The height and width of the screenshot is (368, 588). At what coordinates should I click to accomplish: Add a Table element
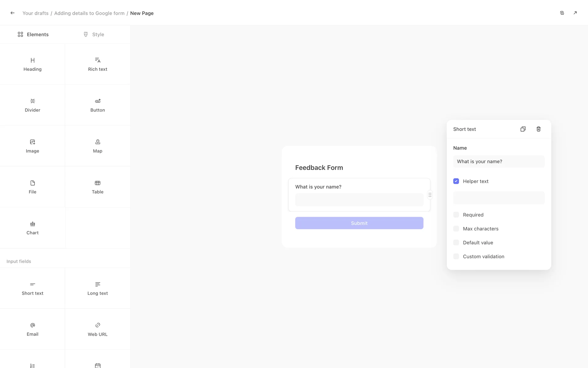97,187
